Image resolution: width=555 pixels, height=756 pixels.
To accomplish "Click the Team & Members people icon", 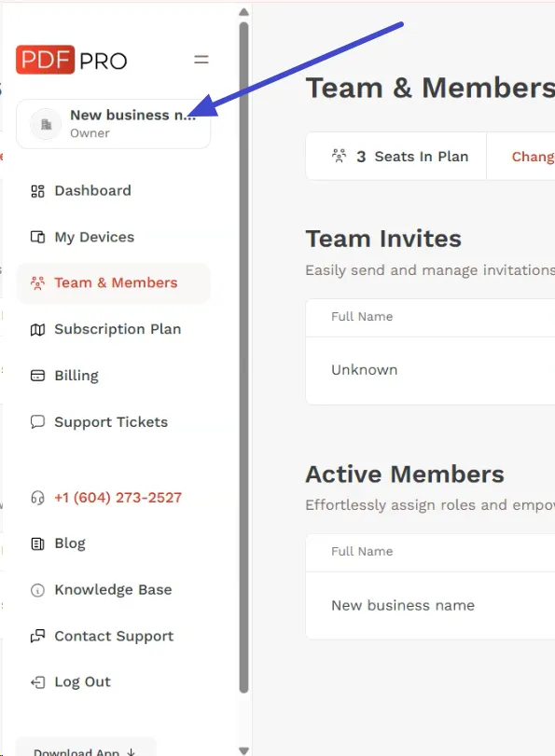I will tap(37, 283).
